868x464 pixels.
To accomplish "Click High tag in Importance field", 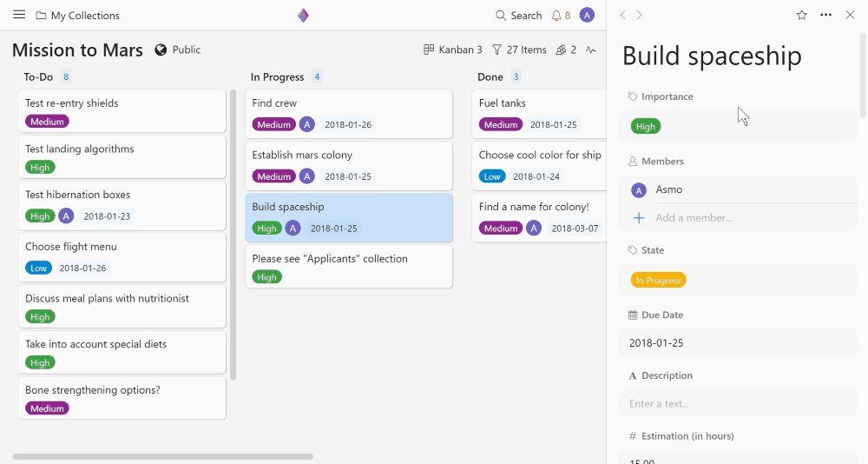I will [x=646, y=126].
